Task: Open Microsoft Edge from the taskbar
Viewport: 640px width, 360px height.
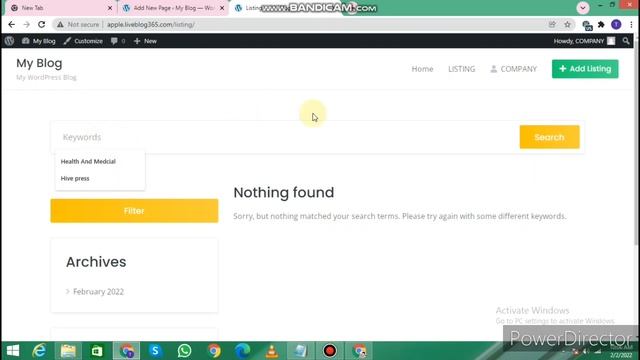Action: tap(242, 351)
